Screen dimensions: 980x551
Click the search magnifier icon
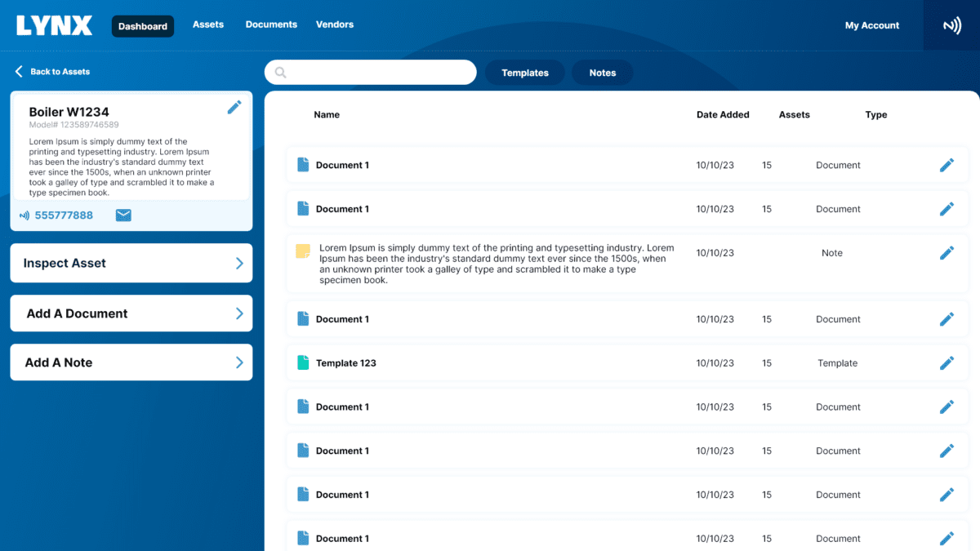coord(281,73)
